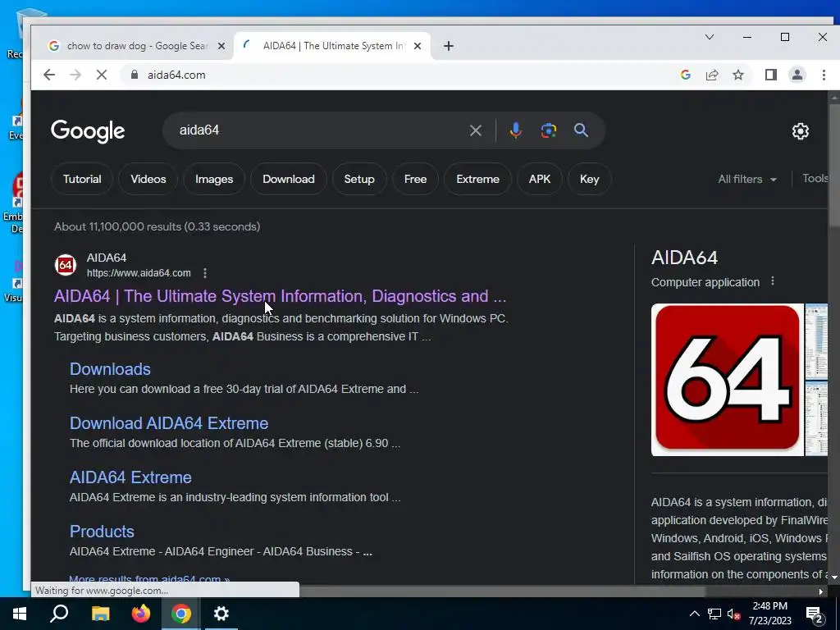Viewport: 840px width, 630px height.
Task: Launch Firefox from the taskbar
Action: click(141, 614)
